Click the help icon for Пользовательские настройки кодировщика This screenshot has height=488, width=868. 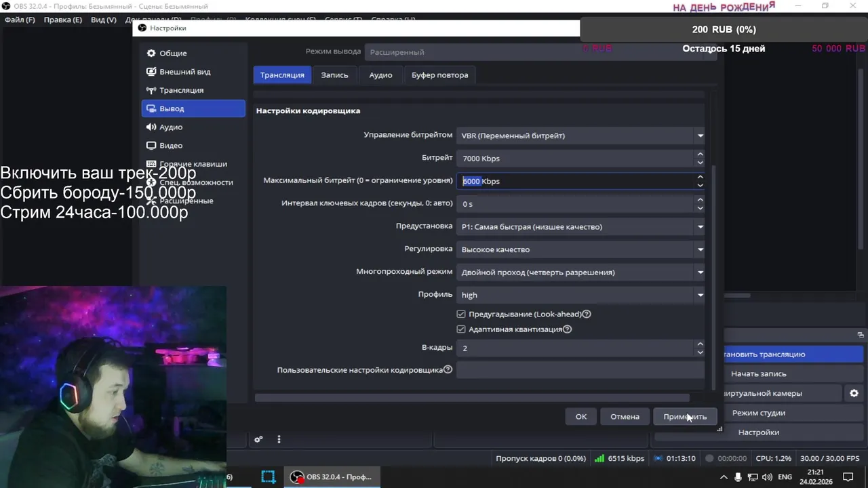click(448, 370)
